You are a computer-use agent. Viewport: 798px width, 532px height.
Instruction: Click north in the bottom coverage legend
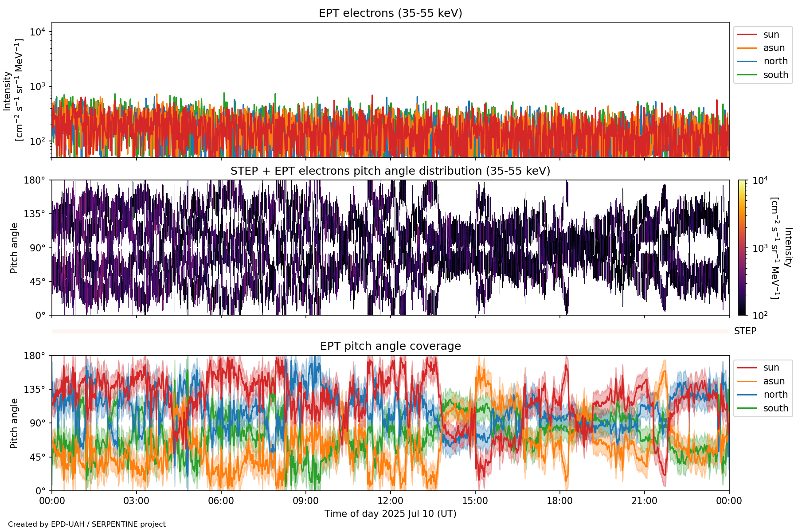pyautogui.click(x=775, y=395)
